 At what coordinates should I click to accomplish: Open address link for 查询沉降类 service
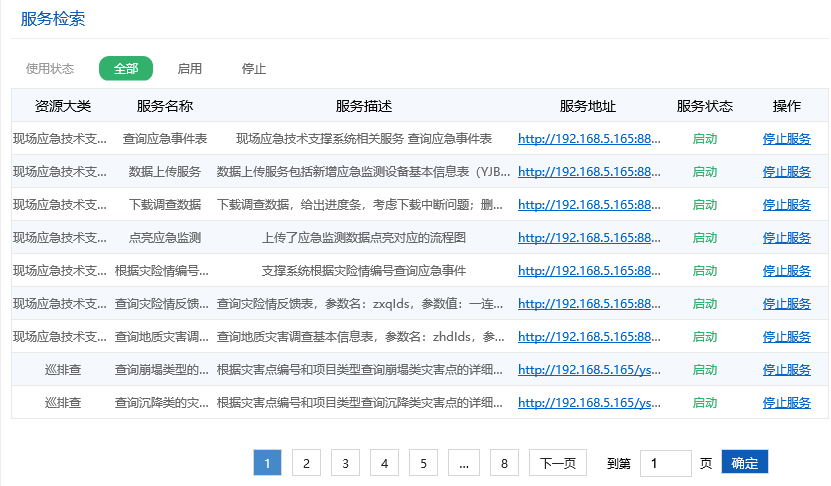(x=589, y=403)
